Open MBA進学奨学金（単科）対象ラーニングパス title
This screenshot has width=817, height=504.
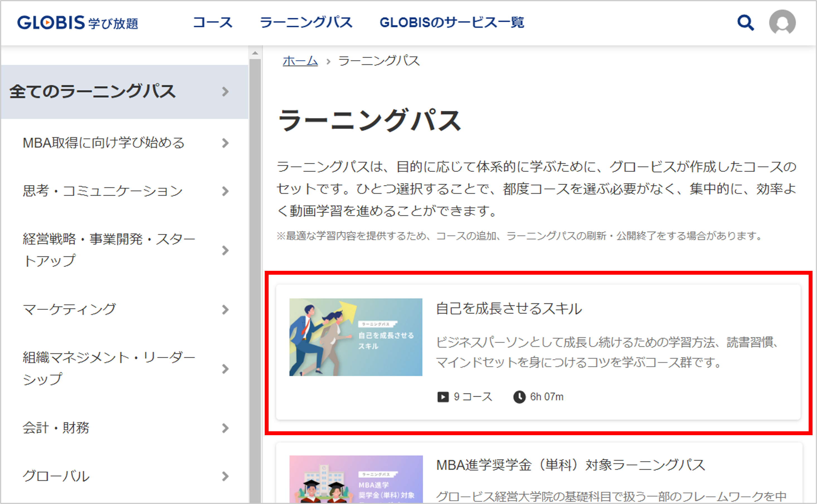pos(571,465)
